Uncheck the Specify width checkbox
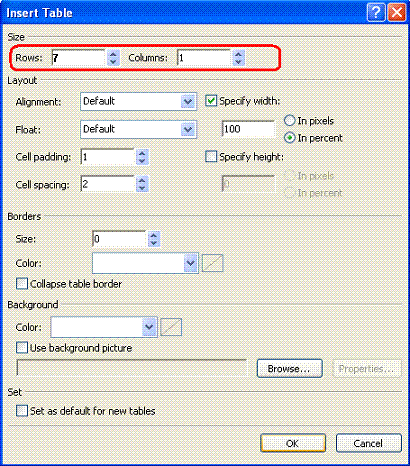 211,101
